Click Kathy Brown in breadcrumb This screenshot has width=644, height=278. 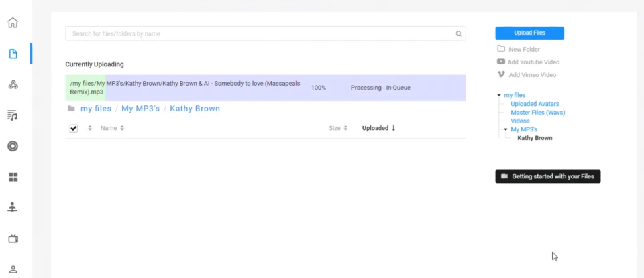[x=195, y=109]
